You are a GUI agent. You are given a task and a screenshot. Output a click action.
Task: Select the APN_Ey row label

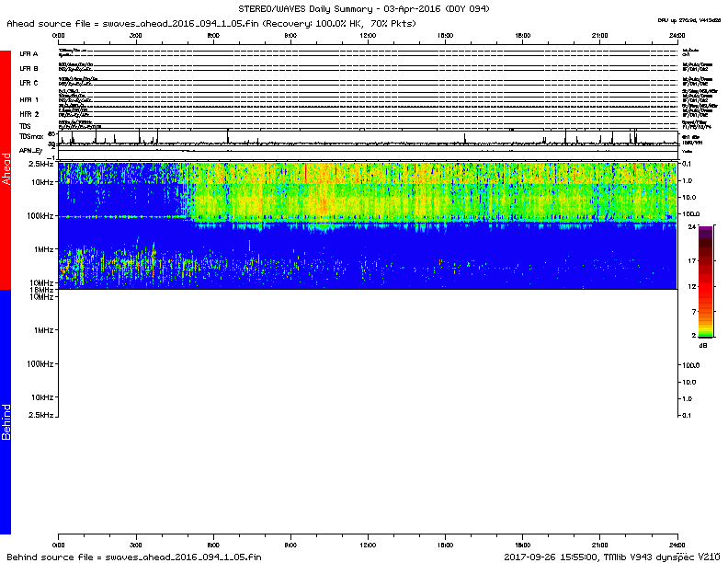[31, 149]
